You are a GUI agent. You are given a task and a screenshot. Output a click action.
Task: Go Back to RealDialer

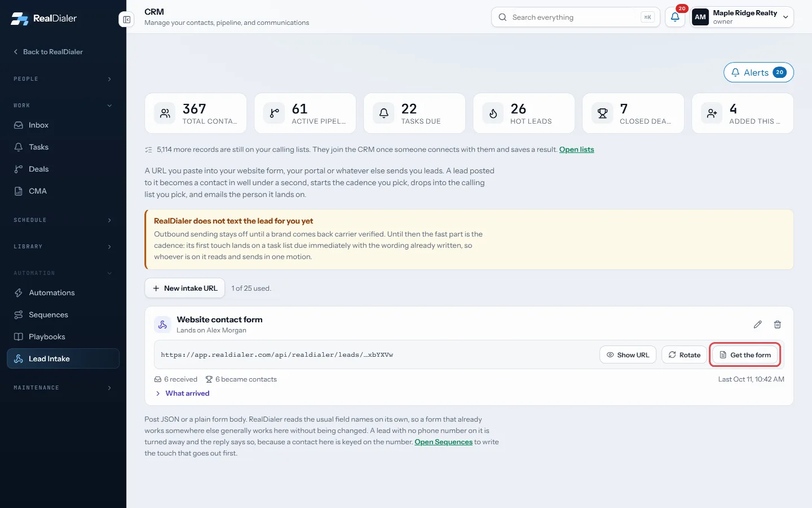[48, 52]
